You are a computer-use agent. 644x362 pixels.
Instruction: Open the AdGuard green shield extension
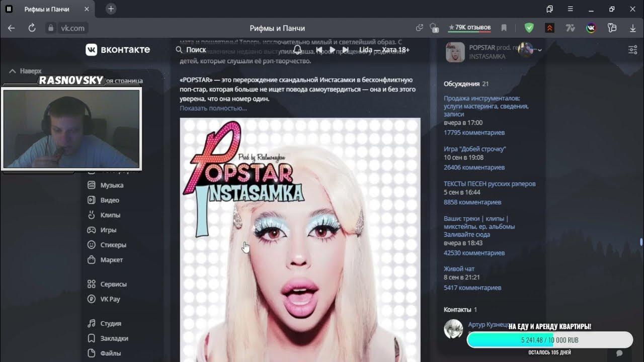coord(529,28)
